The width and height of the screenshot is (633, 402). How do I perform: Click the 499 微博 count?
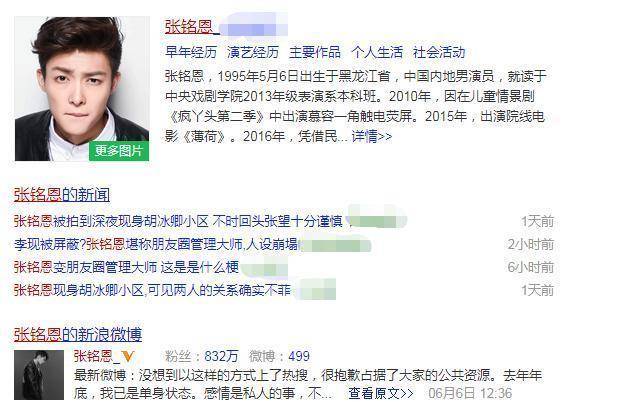[x=299, y=356]
